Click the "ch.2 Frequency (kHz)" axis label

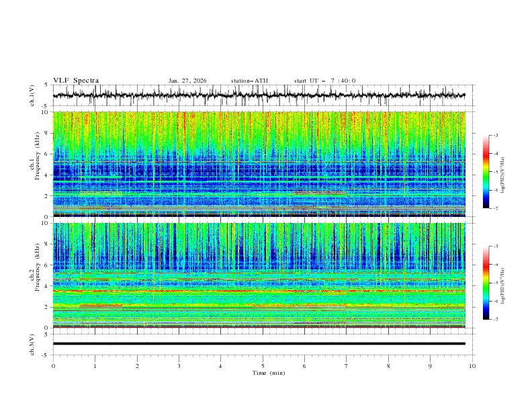pyautogui.click(x=35, y=267)
